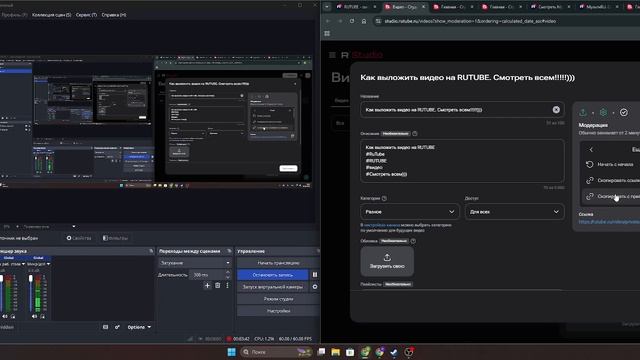
Task: Open RUTUBE Studio hamburger menu
Action: click(x=332, y=55)
